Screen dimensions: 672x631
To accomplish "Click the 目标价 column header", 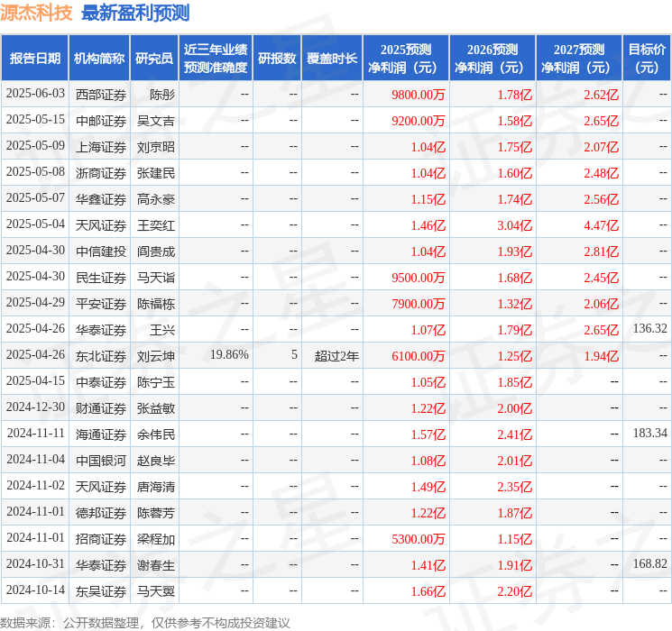I will coord(646,59).
